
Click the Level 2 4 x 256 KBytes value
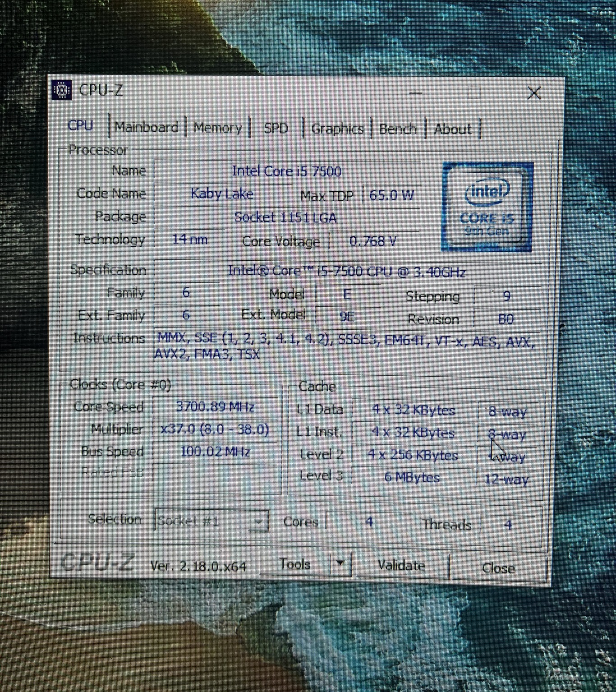pyautogui.click(x=413, y=455)
